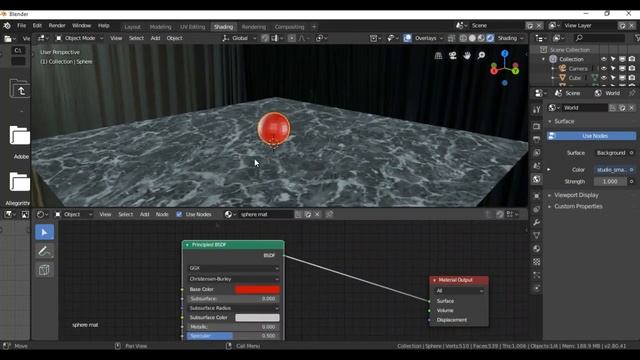Expand the Viewport Display panel
The width and height of the screenshot is (640, 360).
pos(576,195)
